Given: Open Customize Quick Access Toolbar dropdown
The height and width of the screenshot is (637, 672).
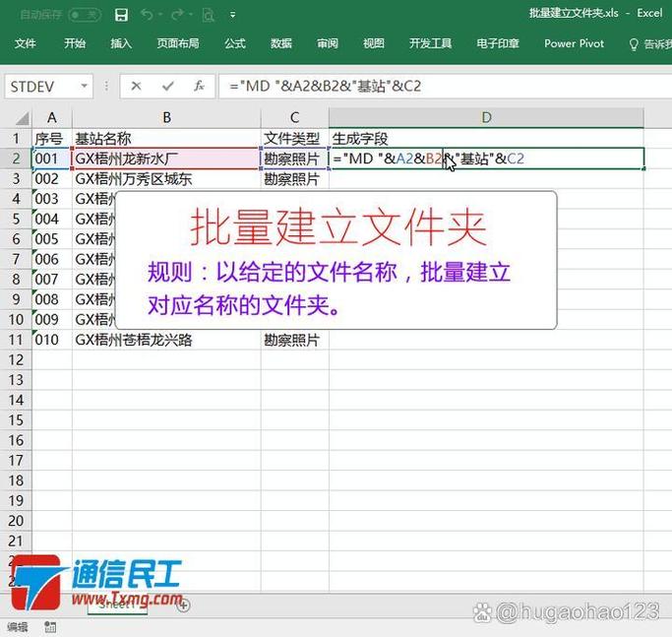Looking at the screenshot, I should click(x=233, y=15).
